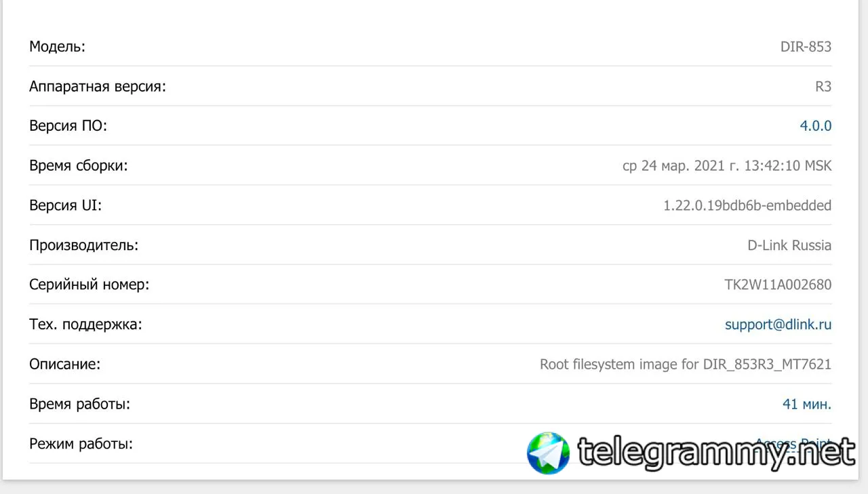Viewport: 868px width, 494px height.
Task: Click the Модель label
Action: tap(57, 47)
